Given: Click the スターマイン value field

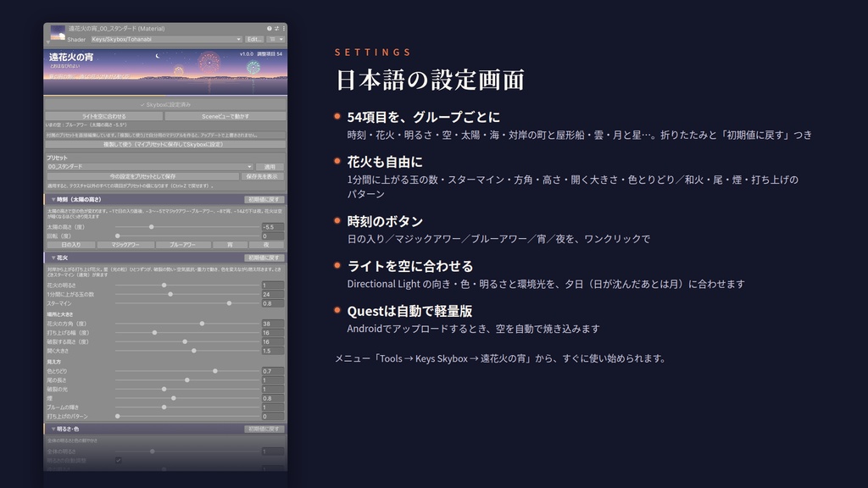Looking at the screenshot, I should click(x=272, y=303).
